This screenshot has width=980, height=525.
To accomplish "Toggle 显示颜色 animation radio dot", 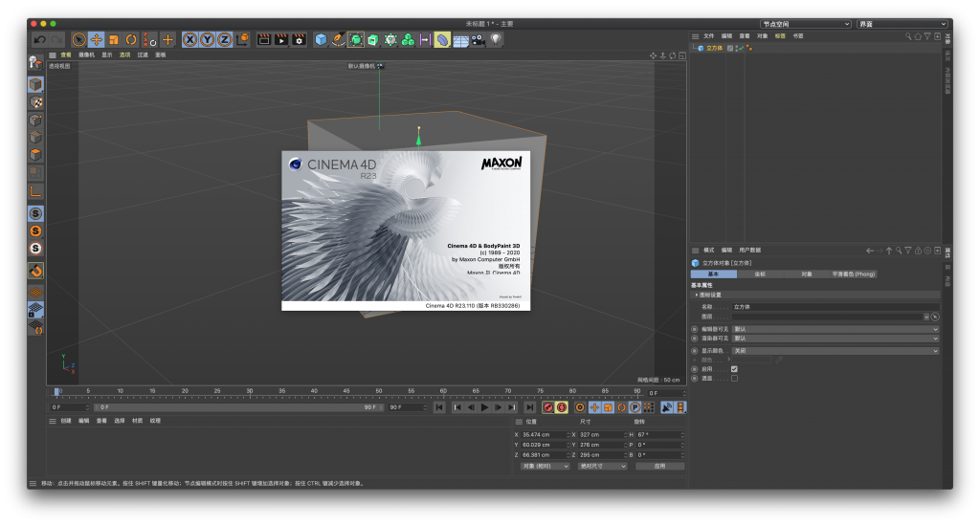I will coord(695,351).
